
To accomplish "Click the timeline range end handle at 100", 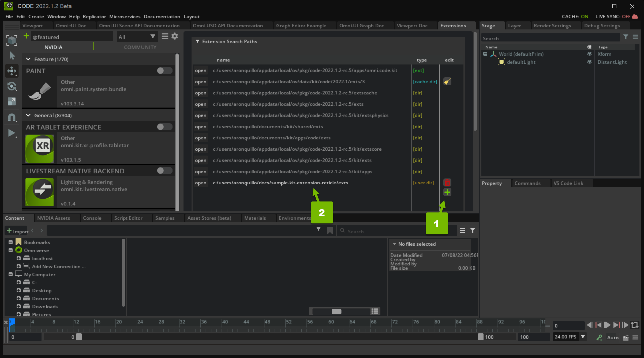I will [x=480, y=337].
